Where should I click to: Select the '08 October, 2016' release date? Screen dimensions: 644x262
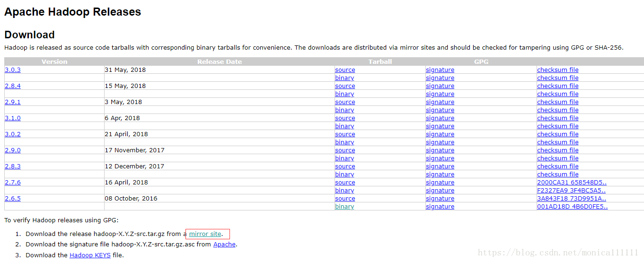tap(131, 199)
